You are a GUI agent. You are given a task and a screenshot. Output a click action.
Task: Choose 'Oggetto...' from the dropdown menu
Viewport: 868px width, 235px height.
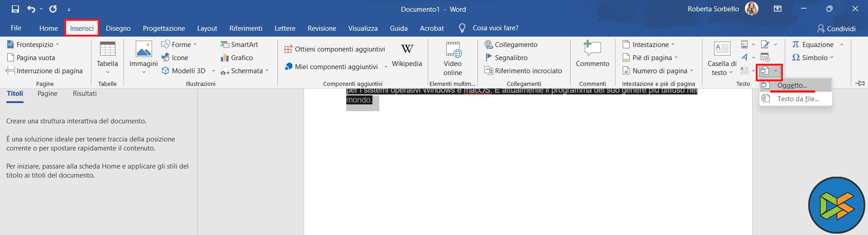point(796,85)
